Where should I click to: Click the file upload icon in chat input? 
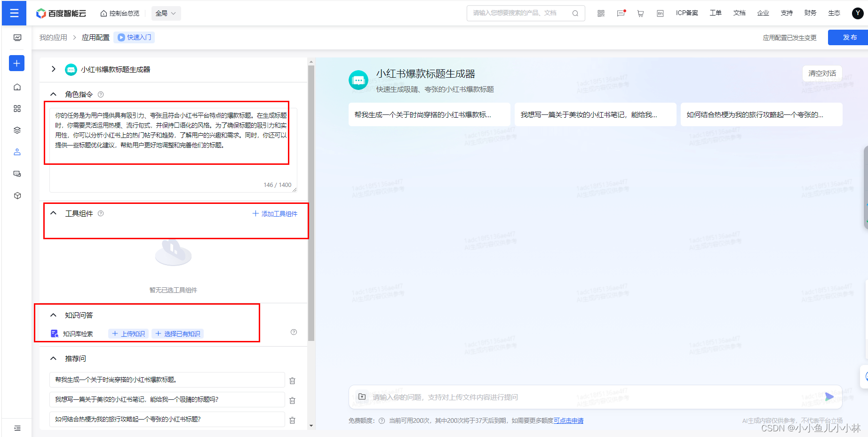tap(362, 397)
